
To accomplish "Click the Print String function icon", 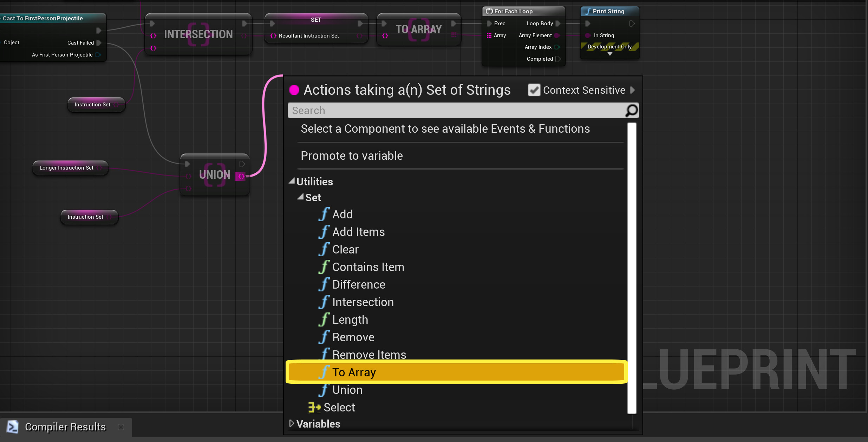I will pos(588,11).
